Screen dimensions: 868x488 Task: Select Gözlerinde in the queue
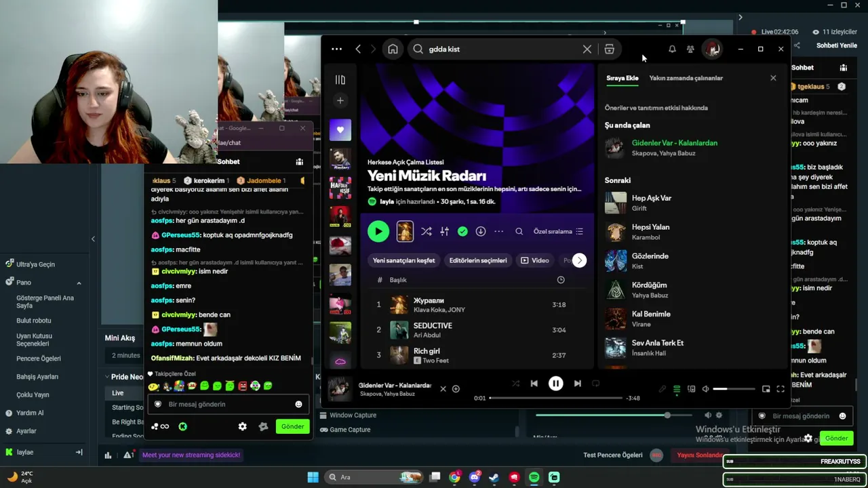[x=692, y=261]
